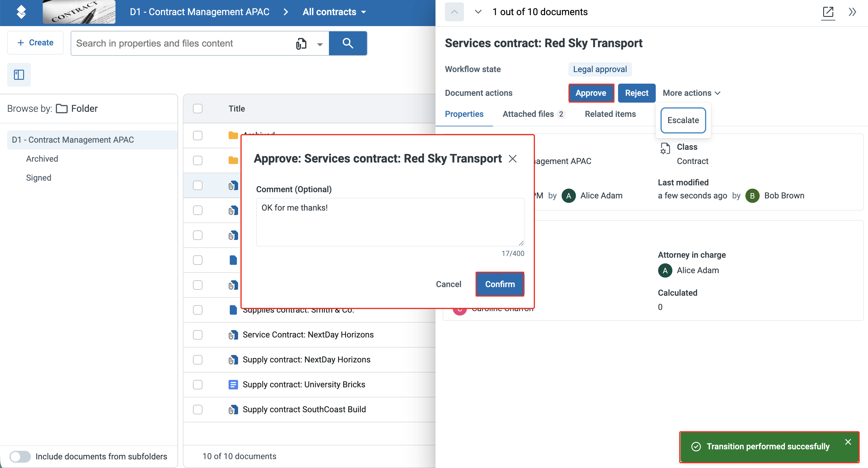Open the Archived folder in tree
The image size is (868, 468).
coord(42,159)
